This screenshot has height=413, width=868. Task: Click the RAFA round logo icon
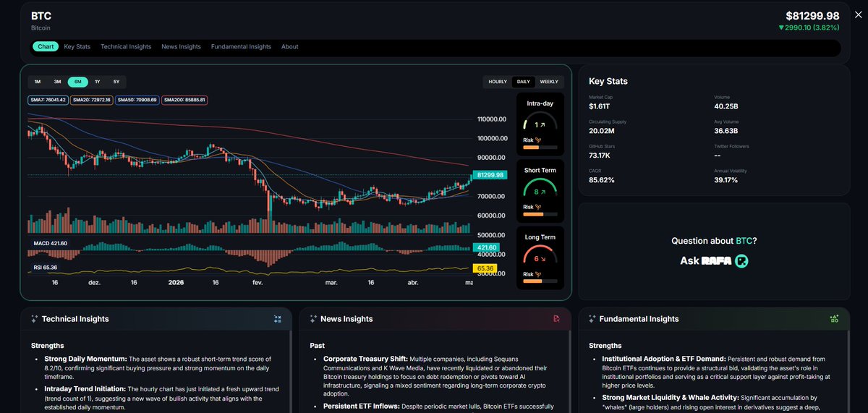tap(741, 261)
